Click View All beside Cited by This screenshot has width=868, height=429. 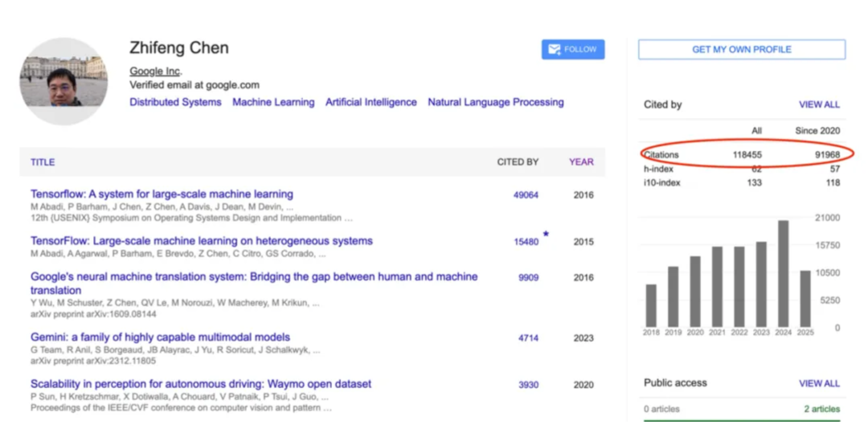click(819, 104)
